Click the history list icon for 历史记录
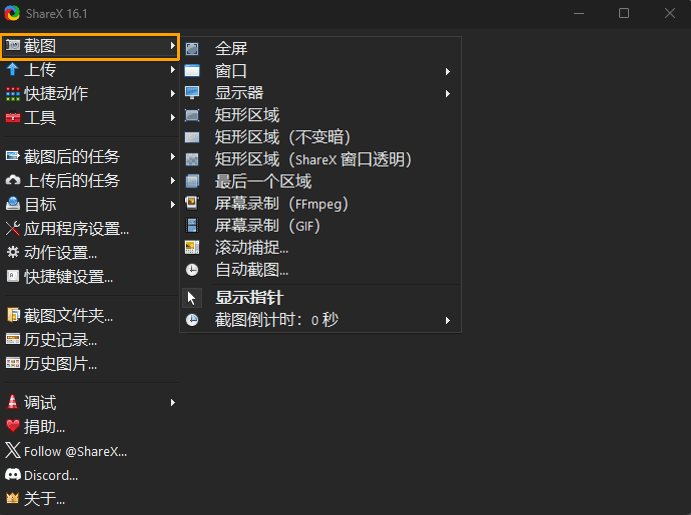 tap(13, 339)
